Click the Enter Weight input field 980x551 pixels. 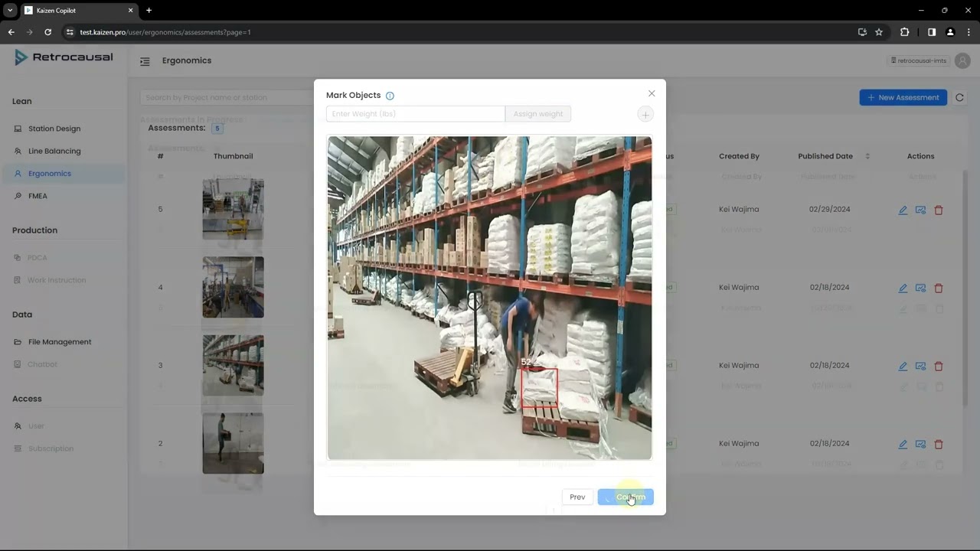point(415,114)
